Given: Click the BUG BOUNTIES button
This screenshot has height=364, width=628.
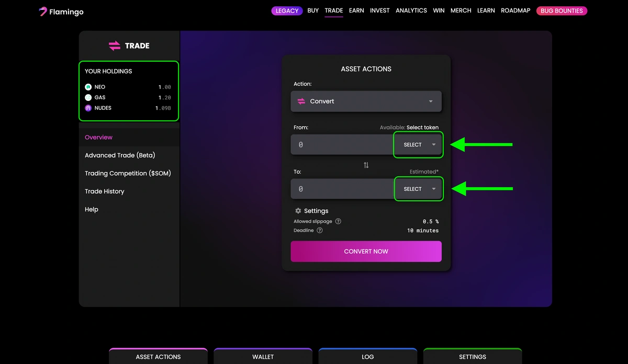Looking at the screenshot, I should point(562,11).
